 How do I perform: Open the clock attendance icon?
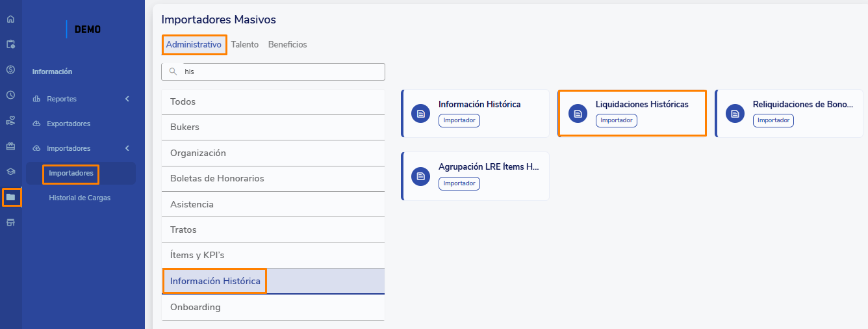(10, 95)
